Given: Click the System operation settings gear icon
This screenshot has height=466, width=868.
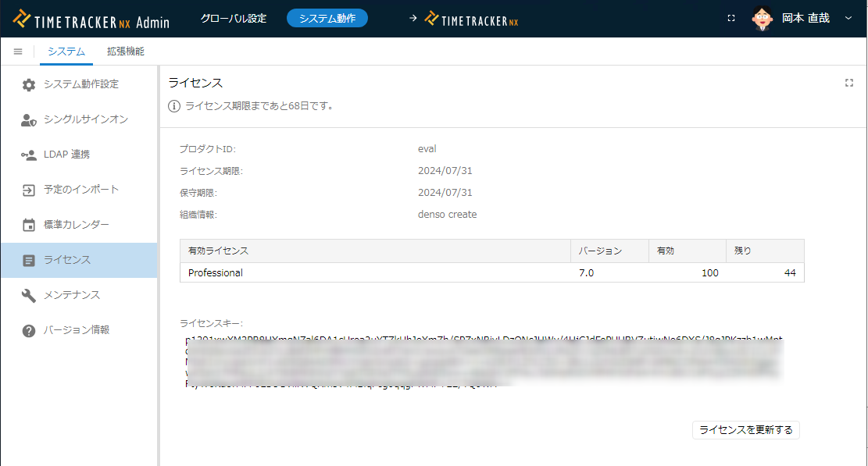Looking at the screenshot, I should (x=29, y=84).
